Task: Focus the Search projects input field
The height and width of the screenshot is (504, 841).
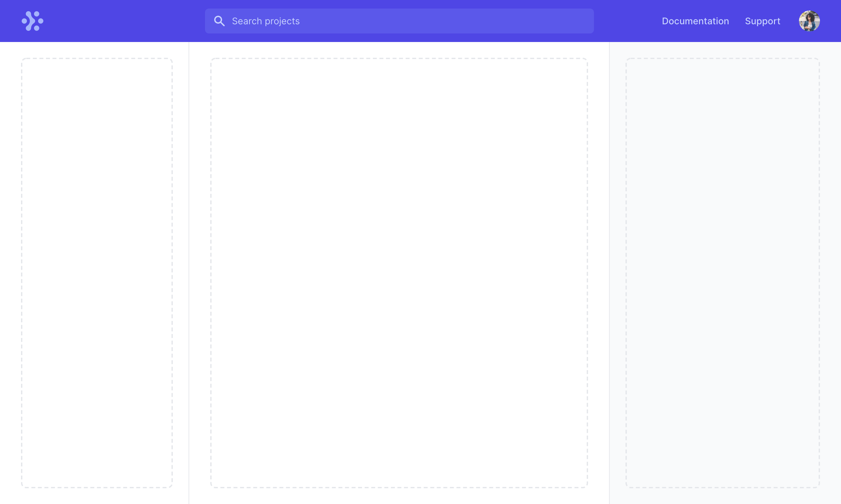Action: tap(399, 21)
